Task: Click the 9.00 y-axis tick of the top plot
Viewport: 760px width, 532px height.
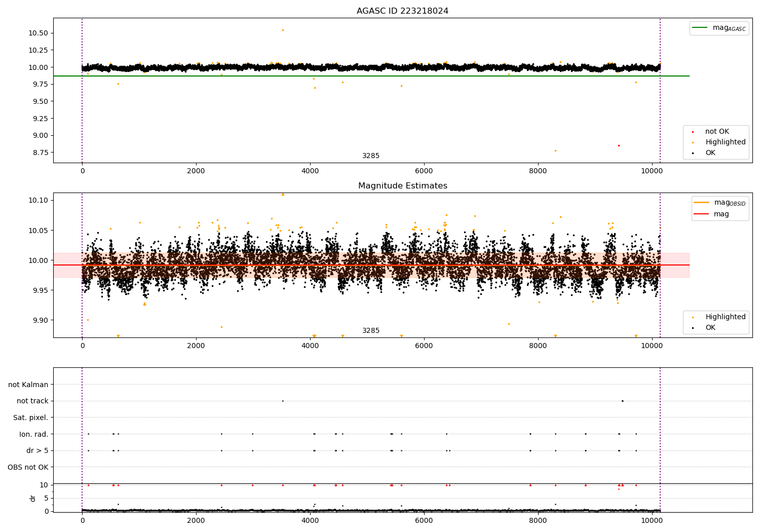Action: pos(41,135)
